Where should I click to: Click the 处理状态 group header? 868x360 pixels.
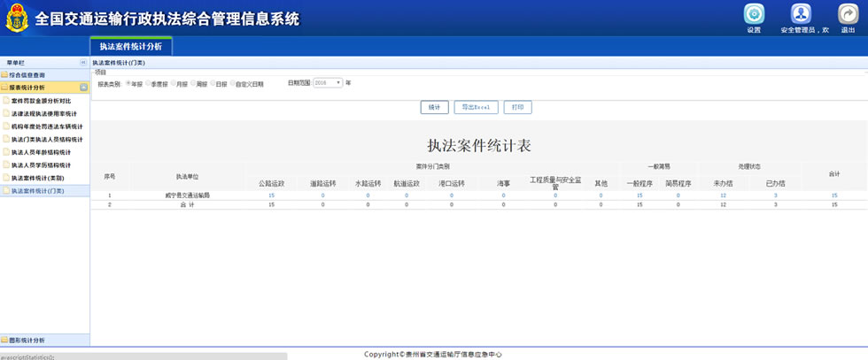(x=749, y=166)
